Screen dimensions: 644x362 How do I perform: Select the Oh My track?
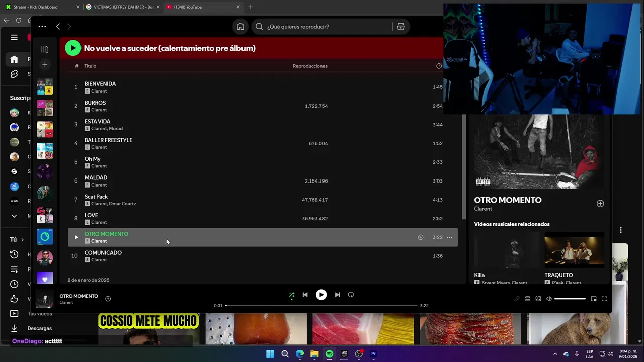pos(263,162)
